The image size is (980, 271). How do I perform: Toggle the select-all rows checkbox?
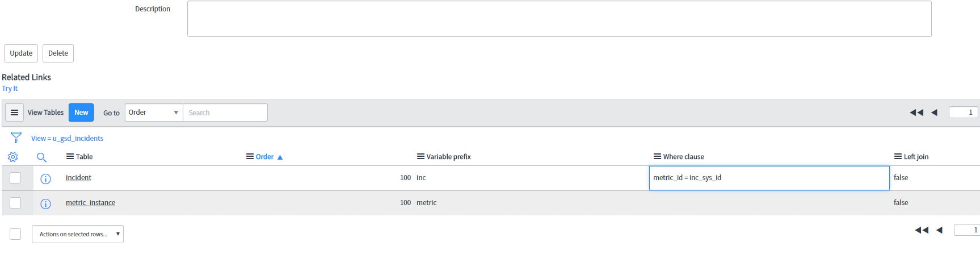tap(15, 234)
